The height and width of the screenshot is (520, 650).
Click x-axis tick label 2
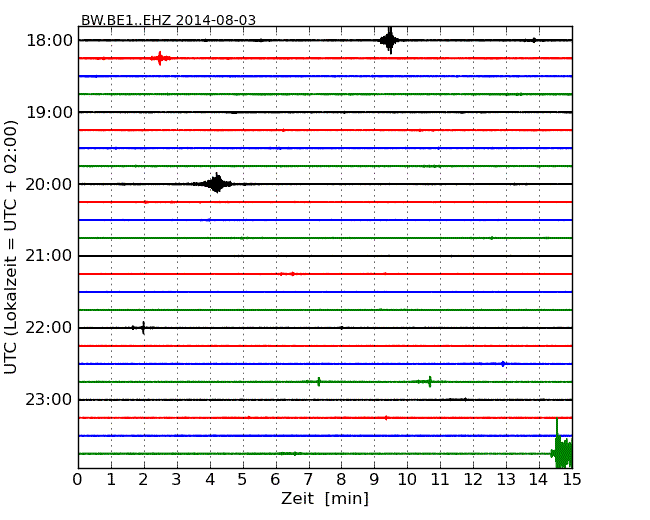pos(143,480)
